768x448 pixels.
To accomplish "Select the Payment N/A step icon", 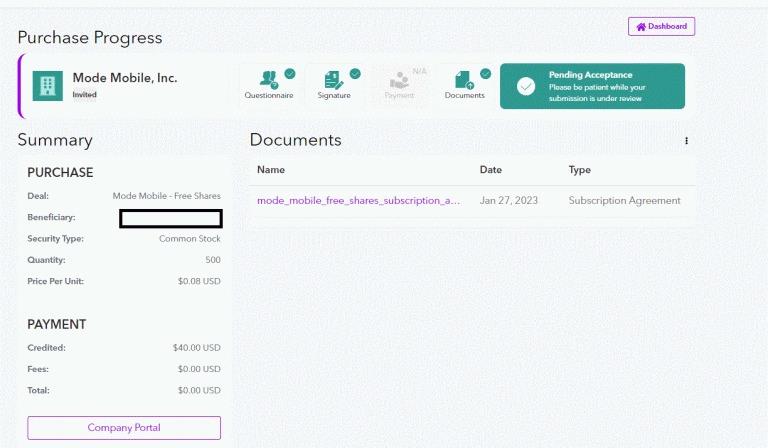I will click(399, 80).
